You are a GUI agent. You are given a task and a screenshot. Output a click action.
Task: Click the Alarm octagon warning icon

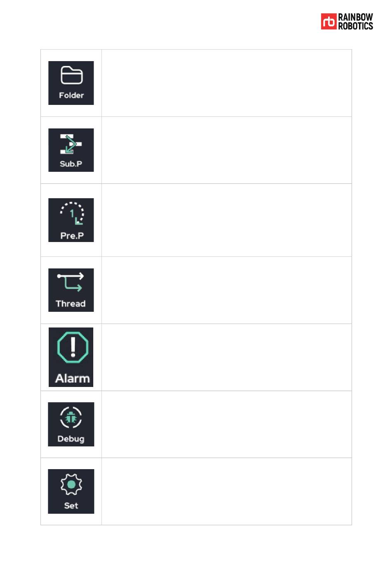pyautogui.click(x=71, y=357)
